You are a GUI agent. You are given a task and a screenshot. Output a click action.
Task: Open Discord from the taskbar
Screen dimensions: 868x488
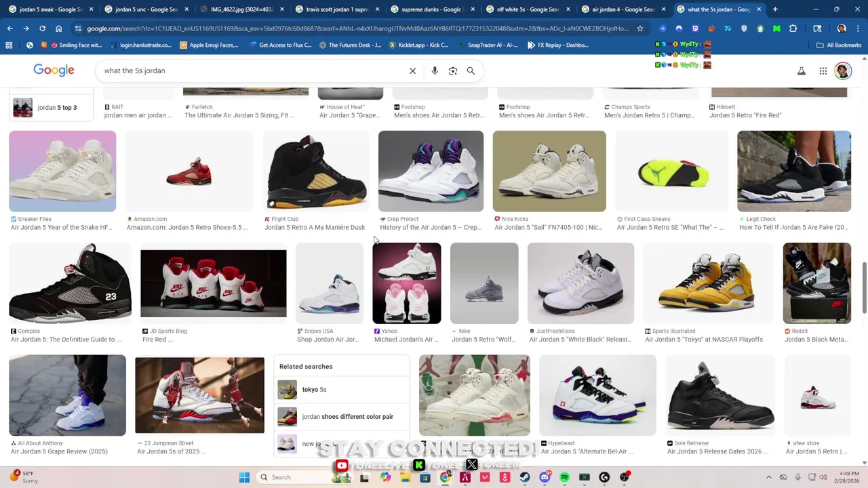click(545, 477)
